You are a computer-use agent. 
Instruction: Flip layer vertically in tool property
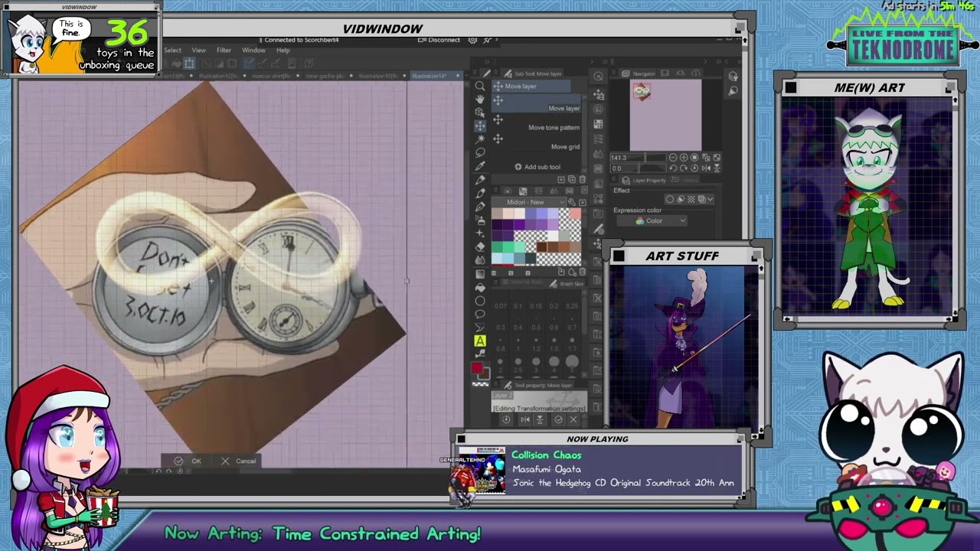540,419
